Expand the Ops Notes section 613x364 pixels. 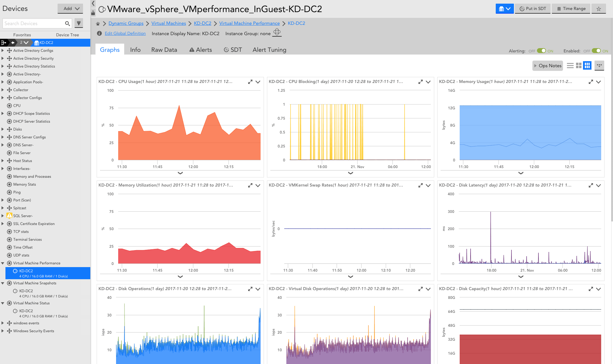(x=548, y=66)
